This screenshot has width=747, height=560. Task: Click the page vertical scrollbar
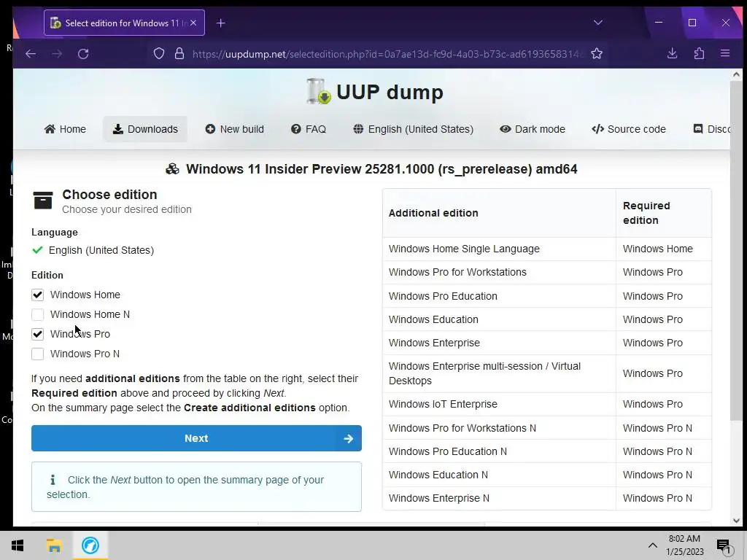tap(736, 250)
